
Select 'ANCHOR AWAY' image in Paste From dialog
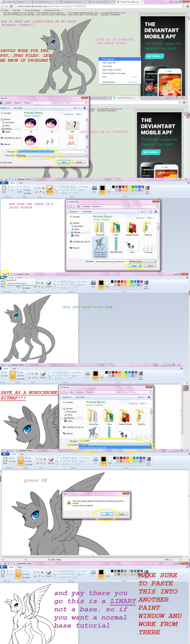point(116,245)
